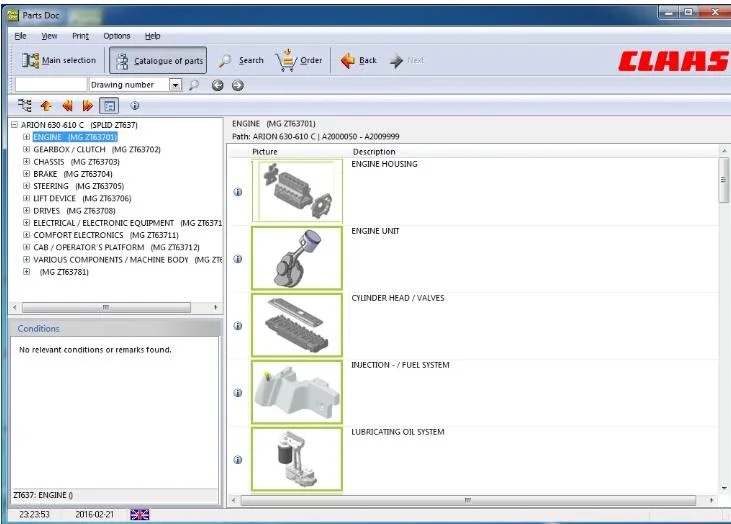Image resolution: width=731 pixels, height=524 pixels.
Task: Click the orange double left arrow icon
Action: click(67, 105)
